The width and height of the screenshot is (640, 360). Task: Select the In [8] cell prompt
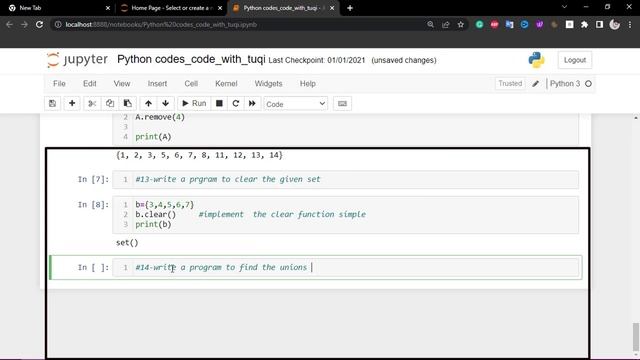coord(93,205)
